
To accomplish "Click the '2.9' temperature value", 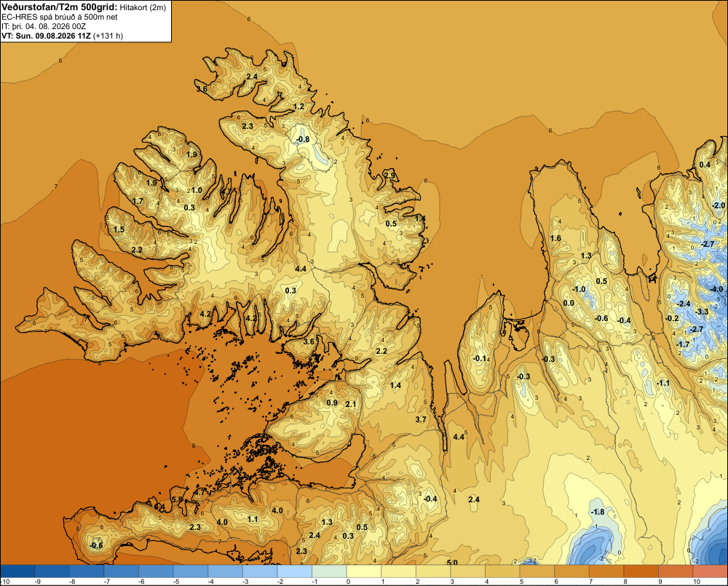I will point(389,175).
